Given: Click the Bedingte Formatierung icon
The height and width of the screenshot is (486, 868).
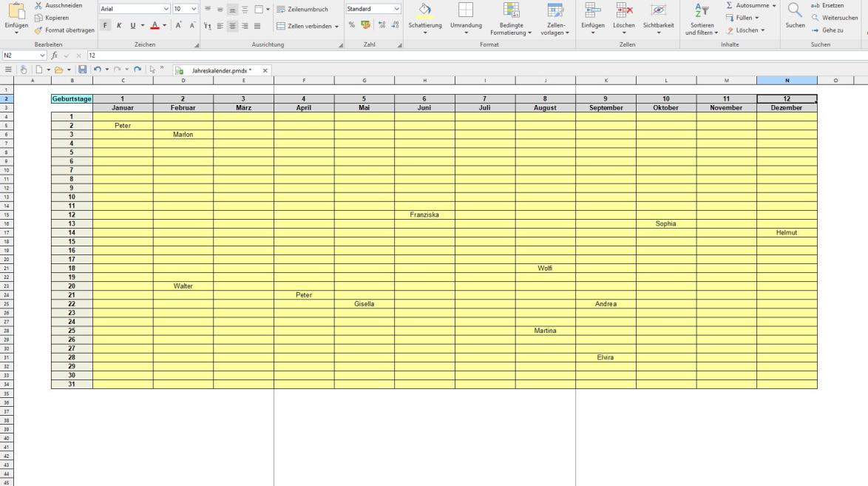Looking at the screenshot, I should click(510, 10).
